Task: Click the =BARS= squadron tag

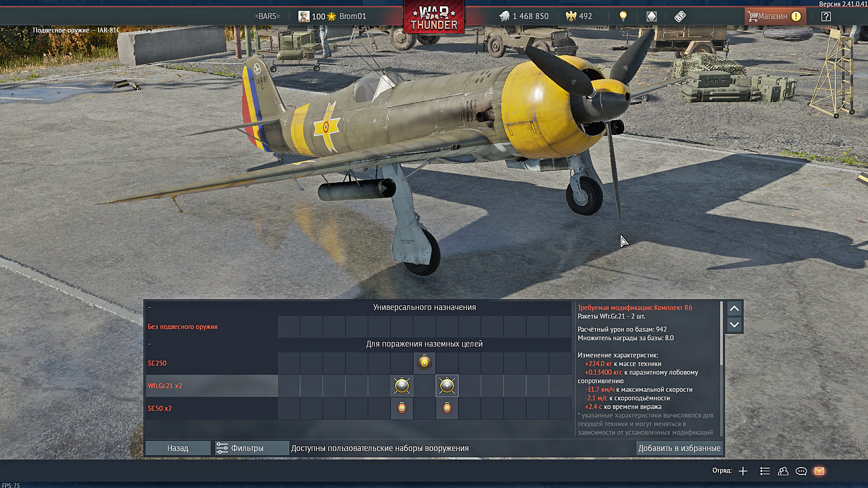Action: (x=267, y=16)
